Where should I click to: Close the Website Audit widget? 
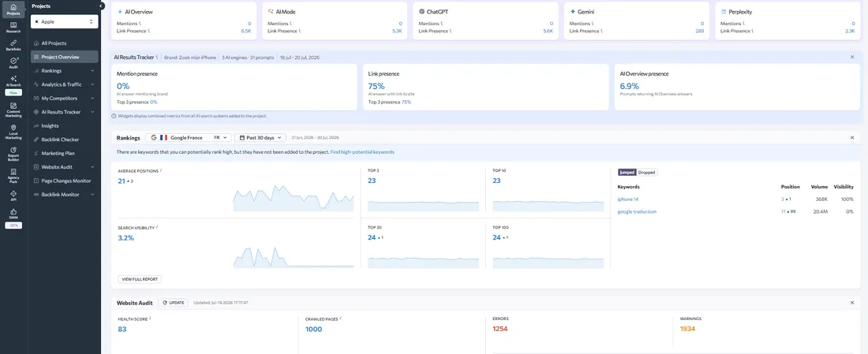coord(852,303)
